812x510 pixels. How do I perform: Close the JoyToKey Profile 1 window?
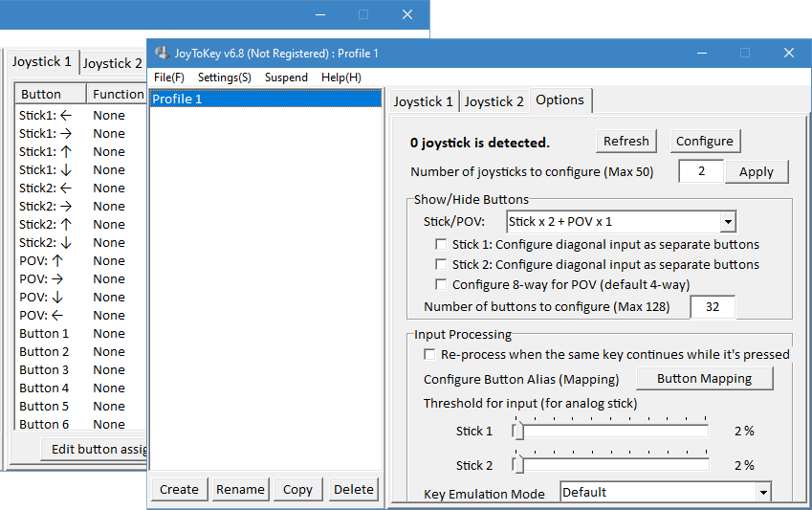point(789,53)
